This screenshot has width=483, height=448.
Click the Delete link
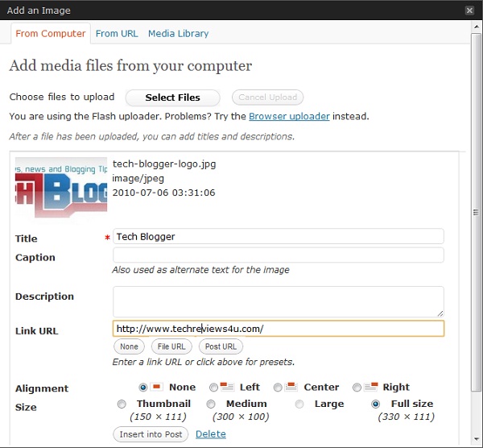click(x=211, y=434)
